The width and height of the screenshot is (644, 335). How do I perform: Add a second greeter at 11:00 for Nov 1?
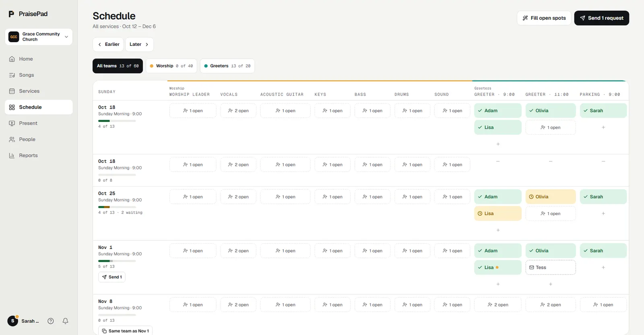pyautogui.click(x=551, y=284)
